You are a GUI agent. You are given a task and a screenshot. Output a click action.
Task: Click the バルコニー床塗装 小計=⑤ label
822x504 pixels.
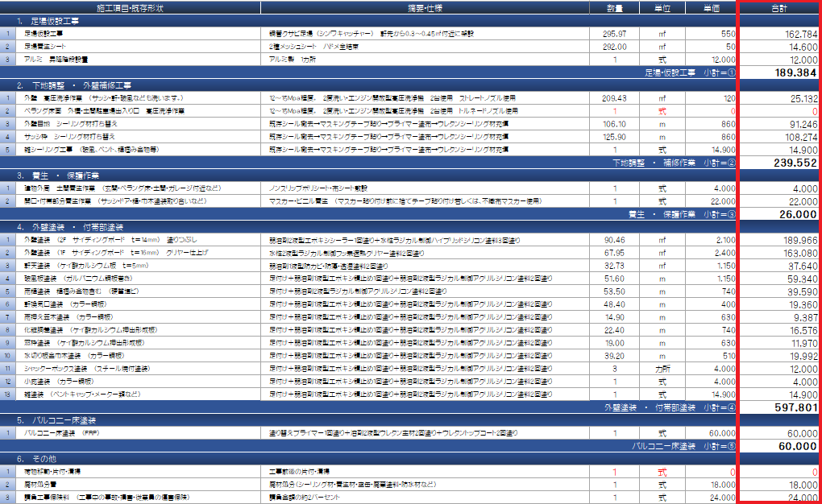(x=683, y=446)
